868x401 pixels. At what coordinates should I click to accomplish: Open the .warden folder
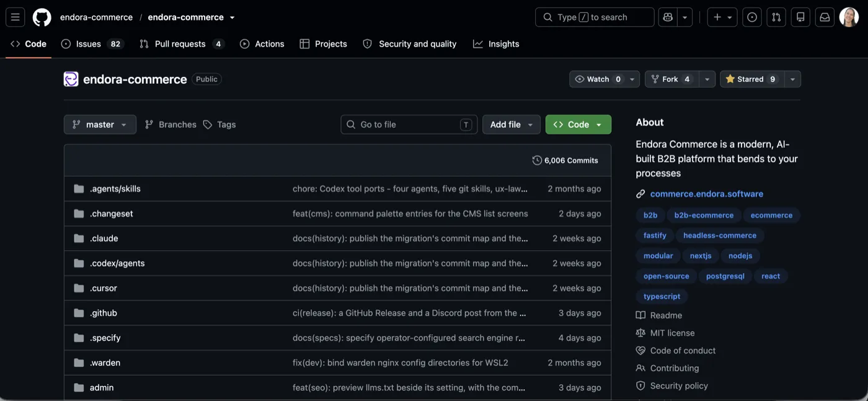[105, 363]
